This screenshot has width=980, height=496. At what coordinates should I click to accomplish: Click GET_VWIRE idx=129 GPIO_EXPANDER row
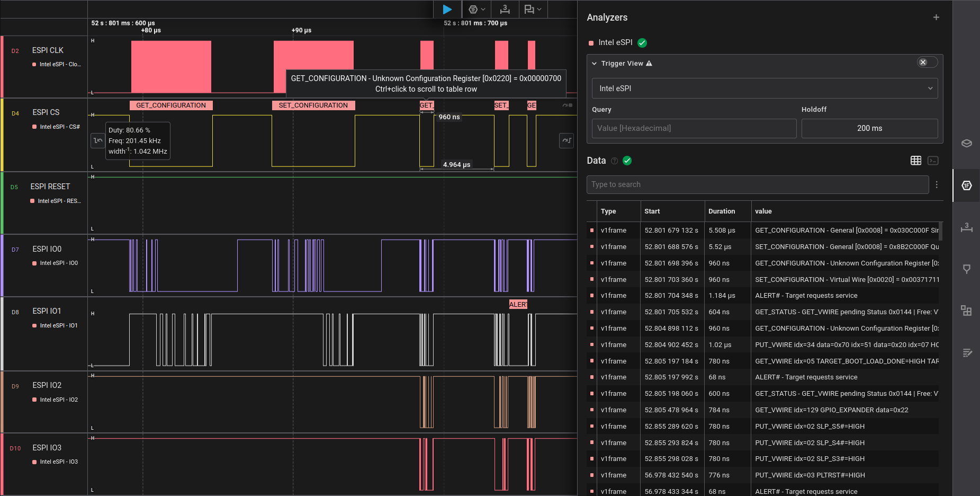pos(763,410)
